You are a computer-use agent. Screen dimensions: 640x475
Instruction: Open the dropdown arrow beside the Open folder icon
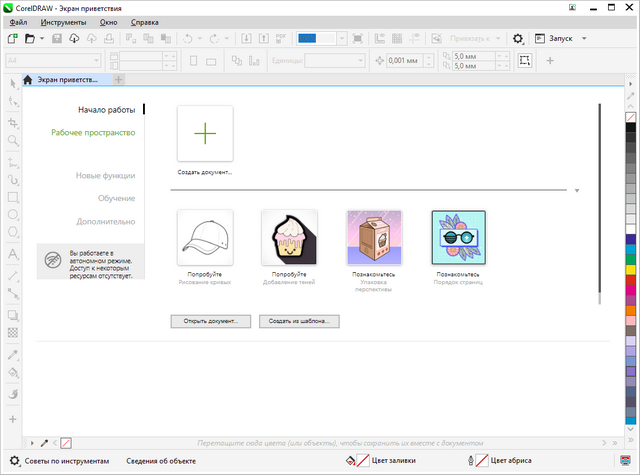[43, 38]
